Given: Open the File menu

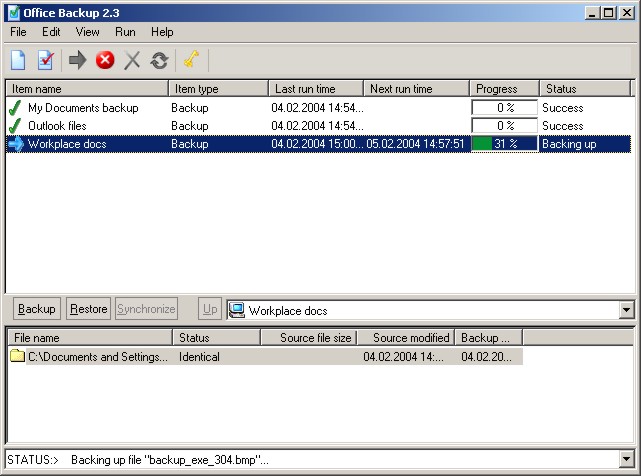Looking at the screenshot, I should coord(18,32).
